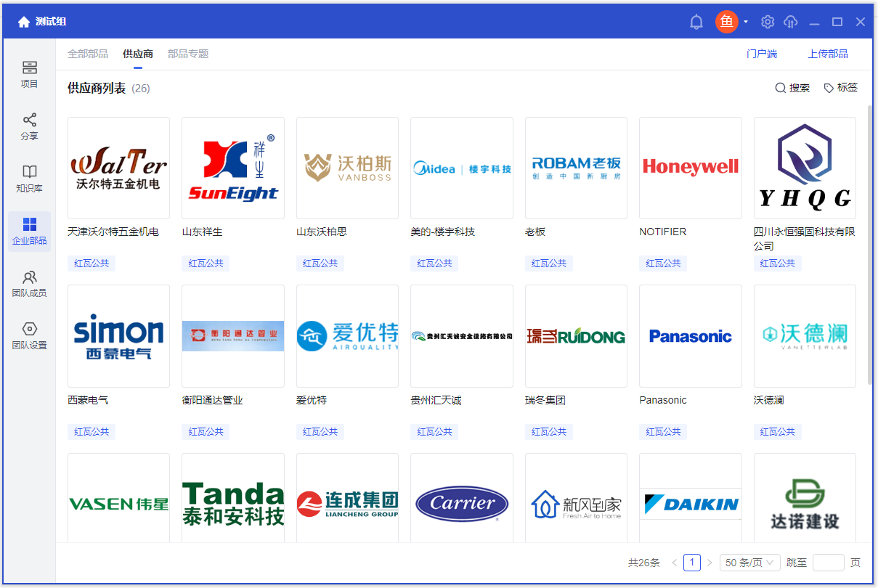Click the 红瓦公共 tag under 沃德澜
The height and width of the screenshot is (588, 878).
(778, 432)
